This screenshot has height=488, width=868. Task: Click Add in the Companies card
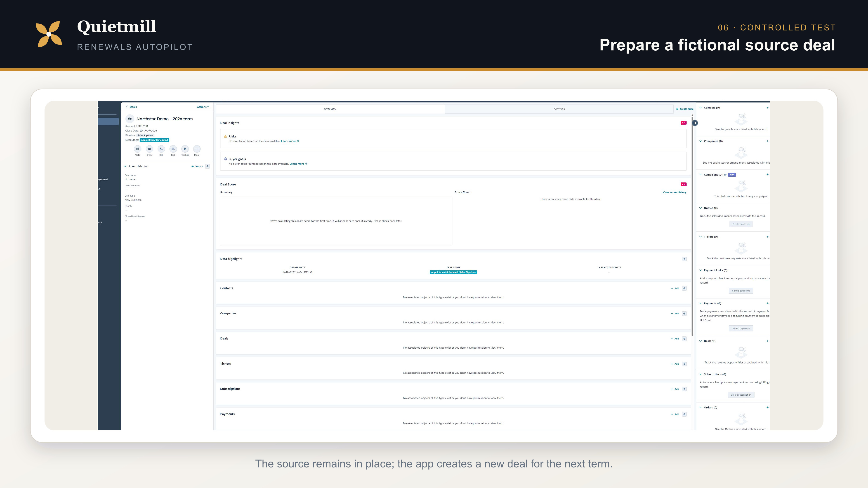[x=675, y=314]
